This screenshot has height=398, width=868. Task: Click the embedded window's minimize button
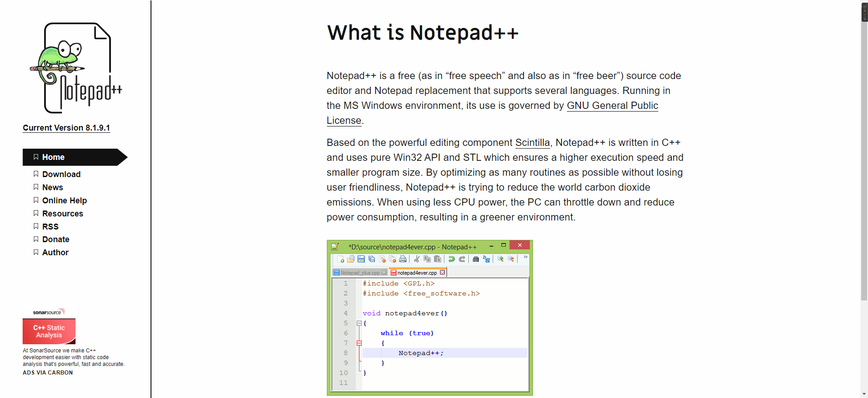pos(491,246)
